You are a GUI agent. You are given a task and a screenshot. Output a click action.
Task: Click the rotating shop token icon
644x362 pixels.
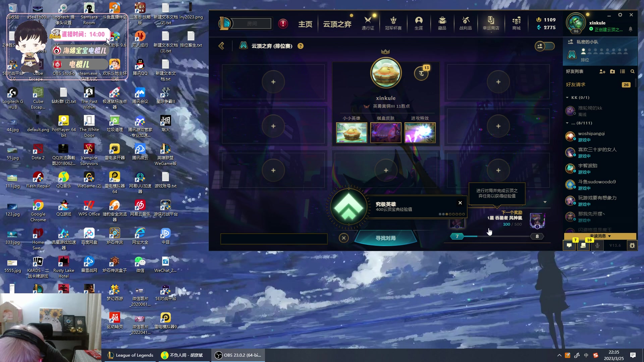pyautogui.click(x=421, y=73)
